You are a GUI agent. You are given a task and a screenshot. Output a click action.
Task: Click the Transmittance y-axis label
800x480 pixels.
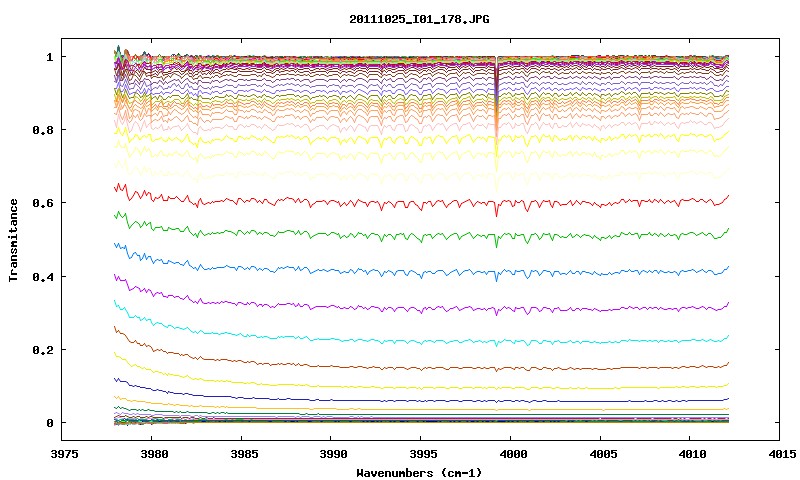pyautogui.click(x=13, y=240)
